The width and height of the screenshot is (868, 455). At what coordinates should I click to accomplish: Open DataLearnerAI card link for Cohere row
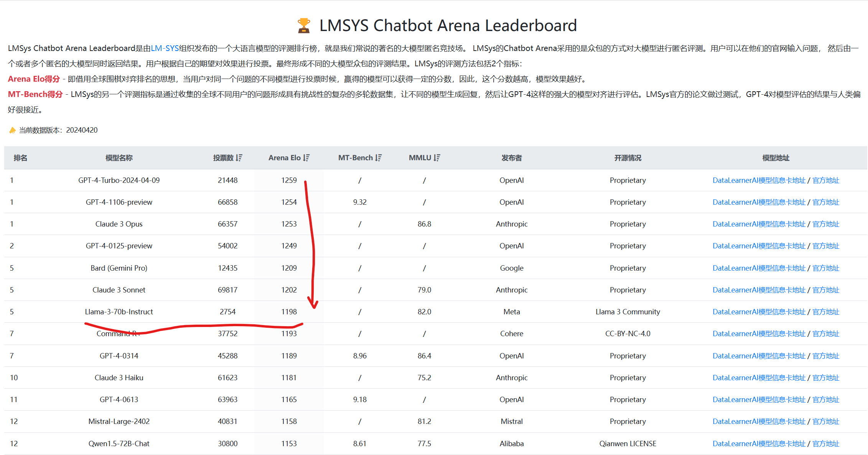pyautogui.click(x=759, y=333)
